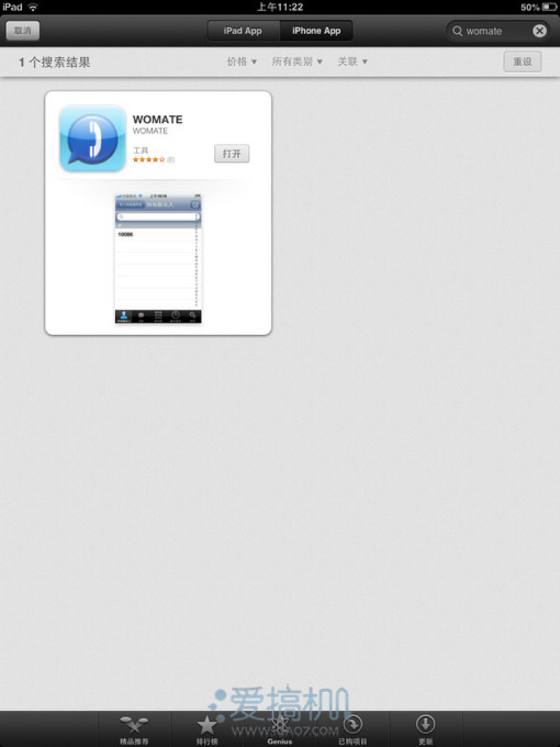Tap the 打开 open button

point(231,153)
